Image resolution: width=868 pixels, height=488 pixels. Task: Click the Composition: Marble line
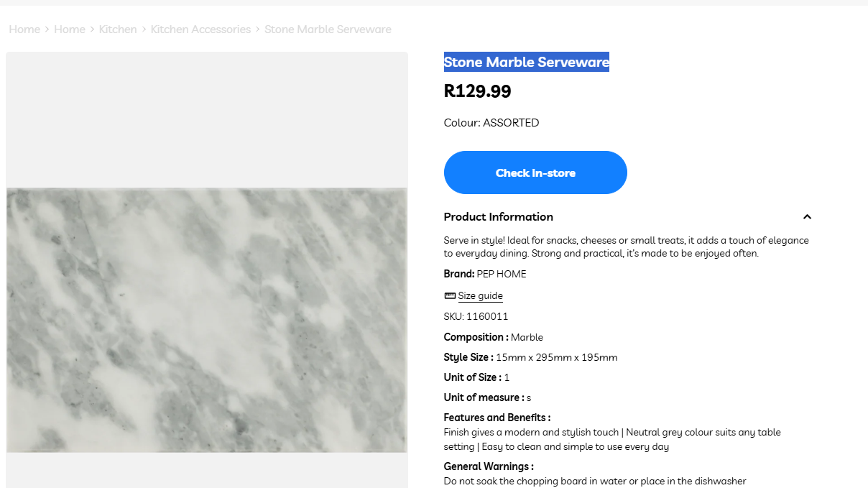pyautogui.click(x=494, y=337)
